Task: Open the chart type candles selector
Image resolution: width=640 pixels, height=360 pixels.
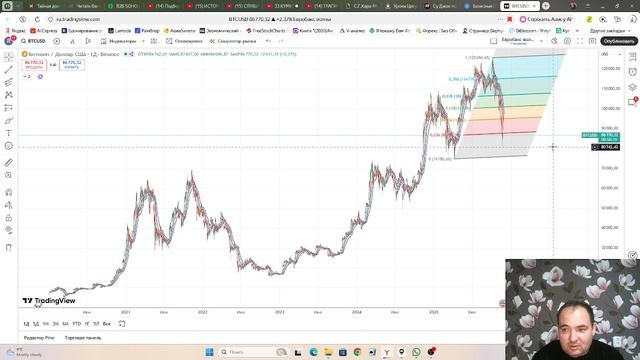Action: click(88, 41)
